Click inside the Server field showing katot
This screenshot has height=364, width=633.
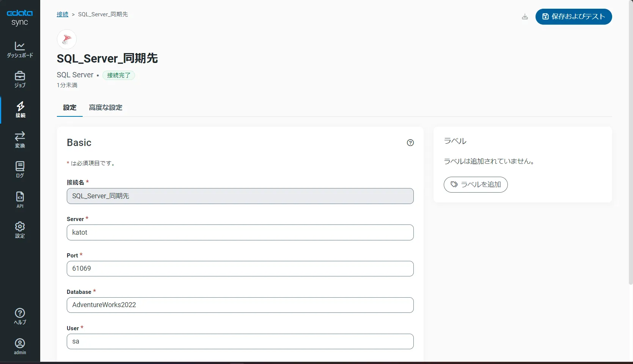point(240,232)
